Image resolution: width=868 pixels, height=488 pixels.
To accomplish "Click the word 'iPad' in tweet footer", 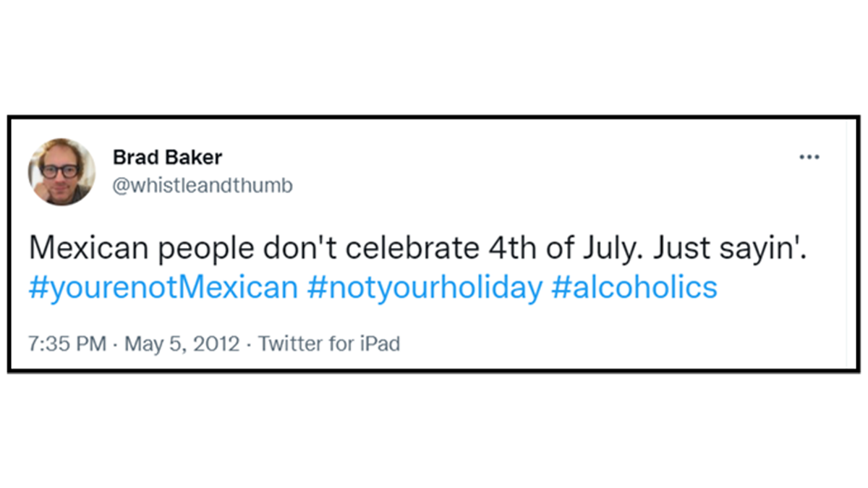I will tap(380, 343).
